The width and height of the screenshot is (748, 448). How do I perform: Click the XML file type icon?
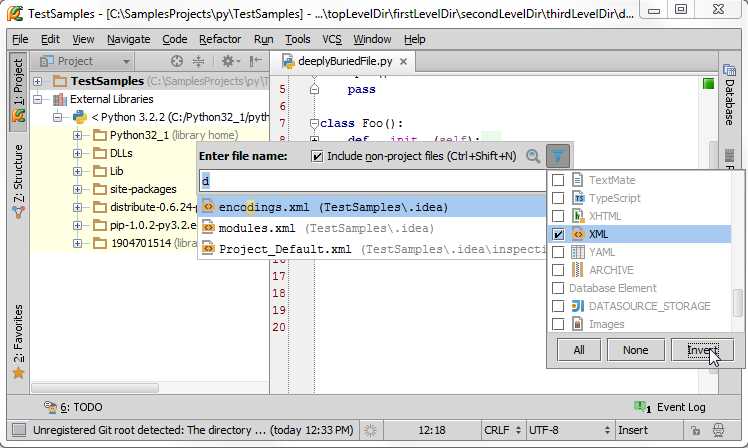(578, 234)
